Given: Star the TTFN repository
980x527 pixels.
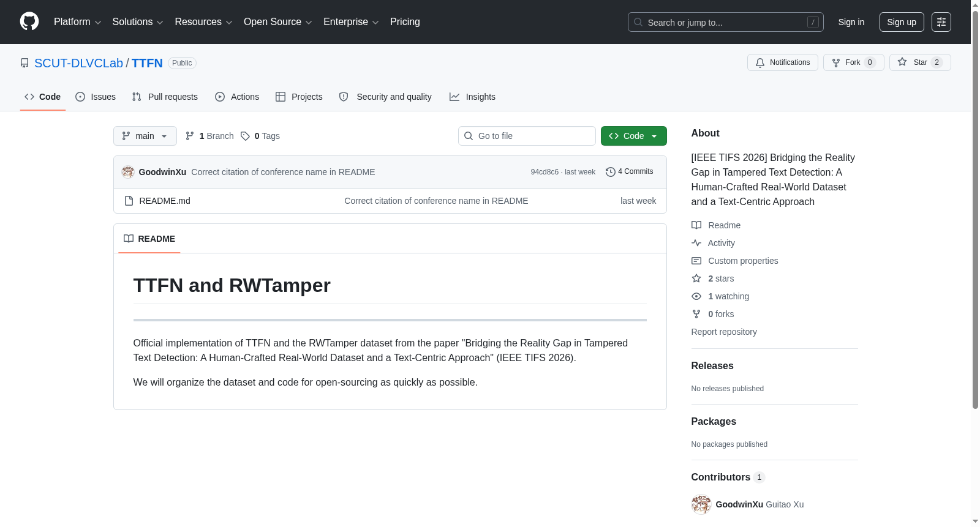Looking at the screenshot, I should click(920, 62).
